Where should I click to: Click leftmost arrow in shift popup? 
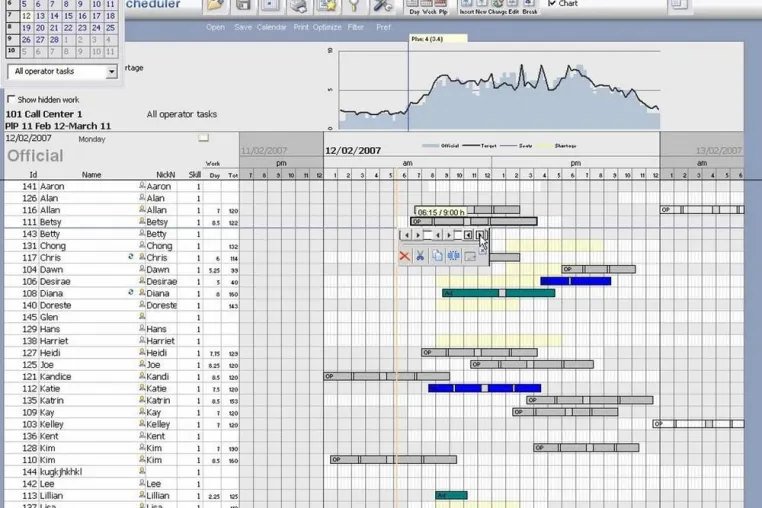tap(407, 235)
